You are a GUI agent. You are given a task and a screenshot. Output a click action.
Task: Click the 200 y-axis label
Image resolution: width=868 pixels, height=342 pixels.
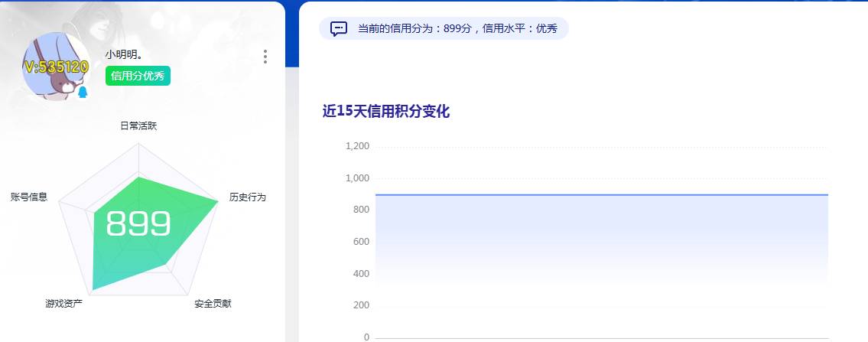click(x=361, y=305)
